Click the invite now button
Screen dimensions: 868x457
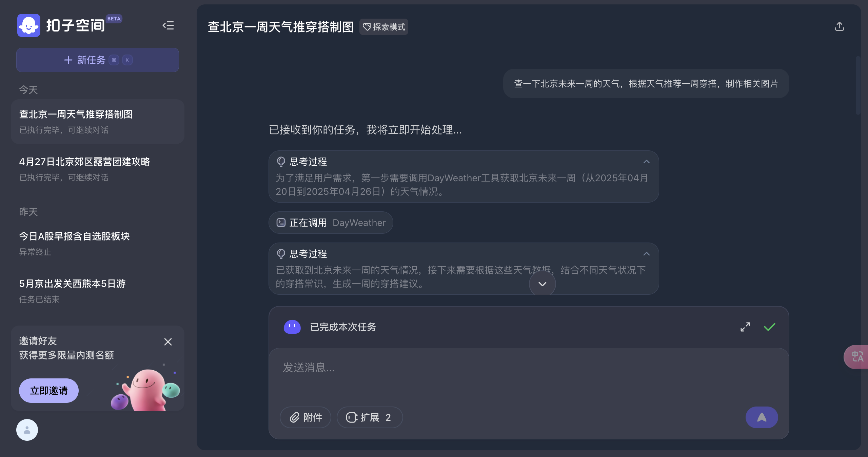(x=49, y=391)
